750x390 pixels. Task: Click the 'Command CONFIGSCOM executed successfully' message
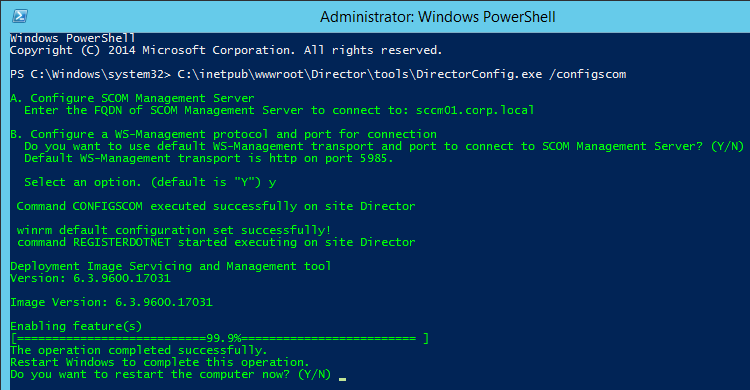(x=216, y=206)
